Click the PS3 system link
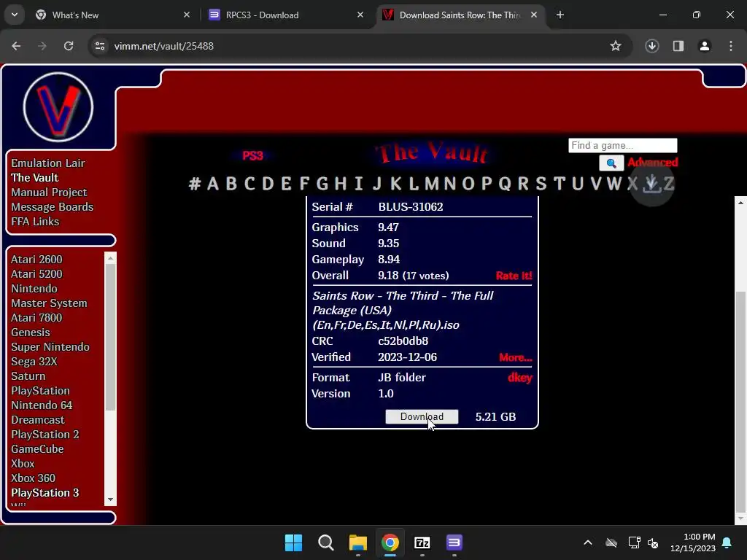The height and width of the screenshot is (560, 747). (x=252, y=156)
